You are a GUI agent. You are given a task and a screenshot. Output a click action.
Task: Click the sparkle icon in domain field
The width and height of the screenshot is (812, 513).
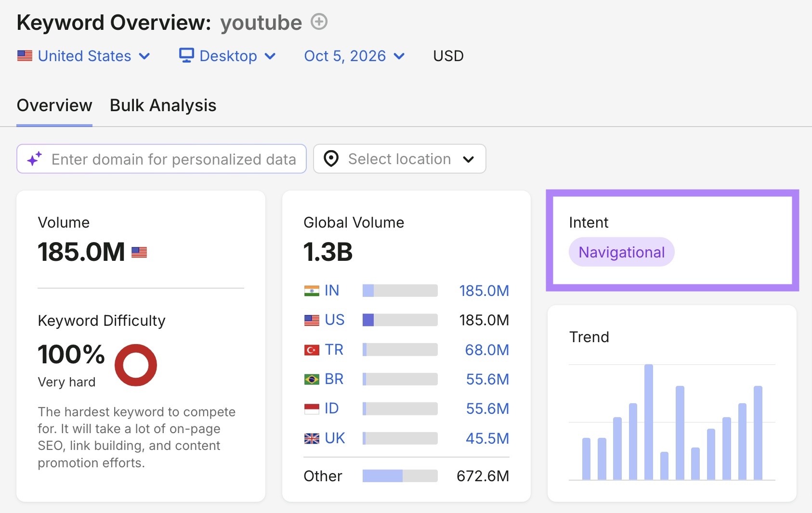(34, 159)
